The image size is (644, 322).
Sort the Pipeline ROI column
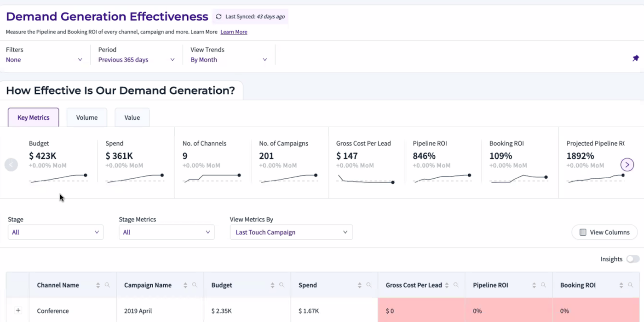[534, 285]
